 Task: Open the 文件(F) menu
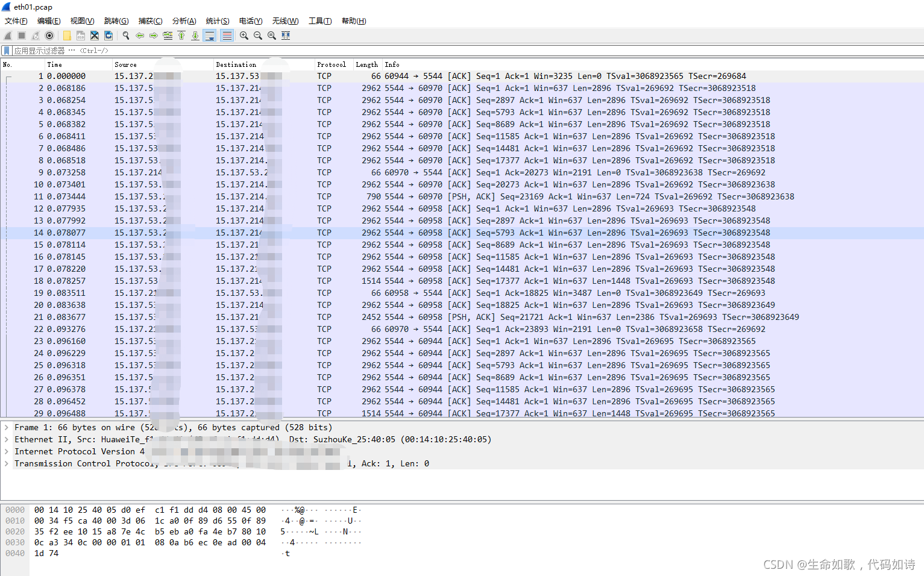click(x=16, y=21)
